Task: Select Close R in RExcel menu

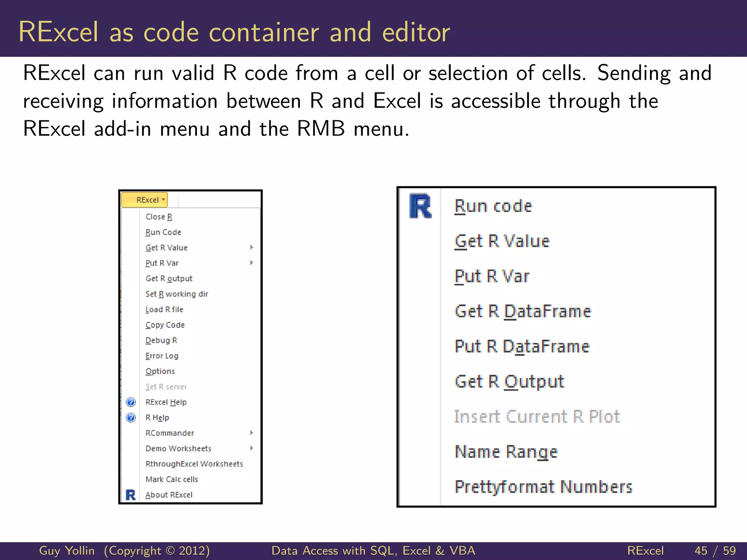Action: click(159, 217)
